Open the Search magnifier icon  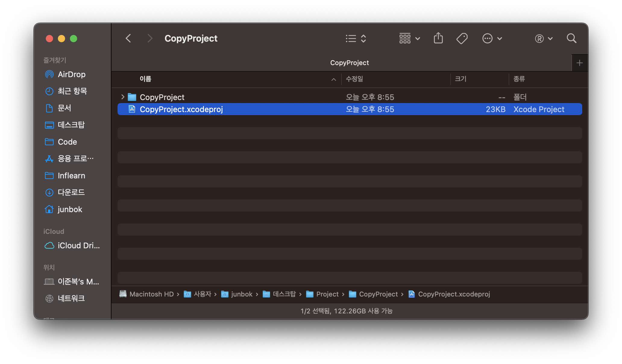pos(571,38)
